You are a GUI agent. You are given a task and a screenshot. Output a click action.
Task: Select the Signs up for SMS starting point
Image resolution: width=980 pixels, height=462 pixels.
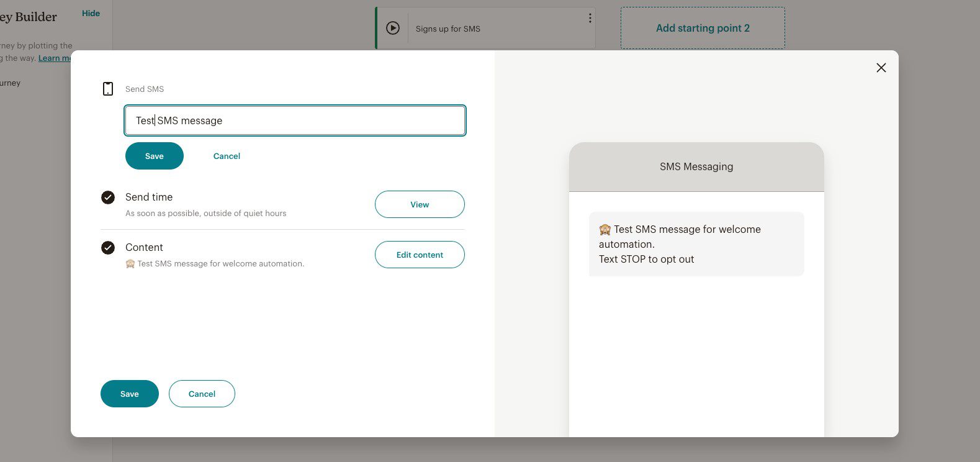pos(485,28)
